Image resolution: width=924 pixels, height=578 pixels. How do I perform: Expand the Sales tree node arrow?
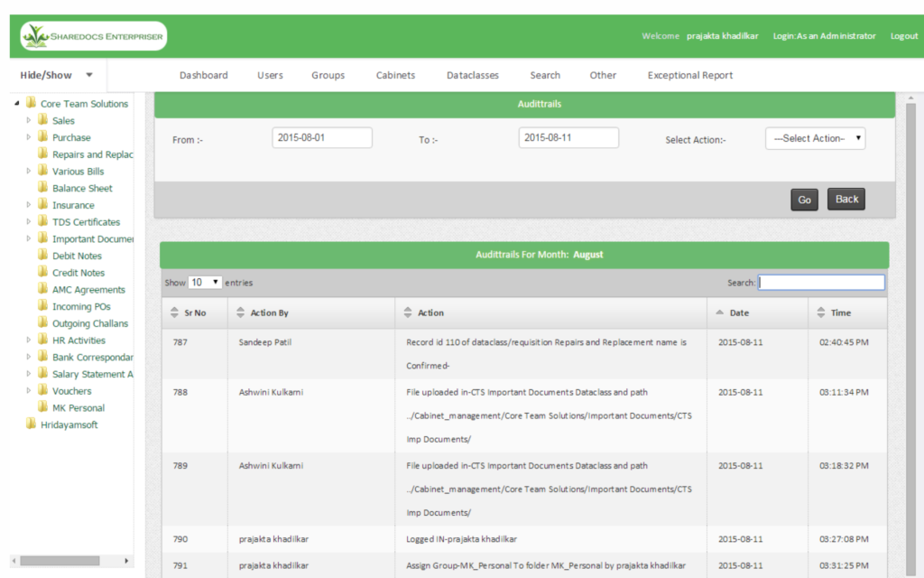click(28, 120)
